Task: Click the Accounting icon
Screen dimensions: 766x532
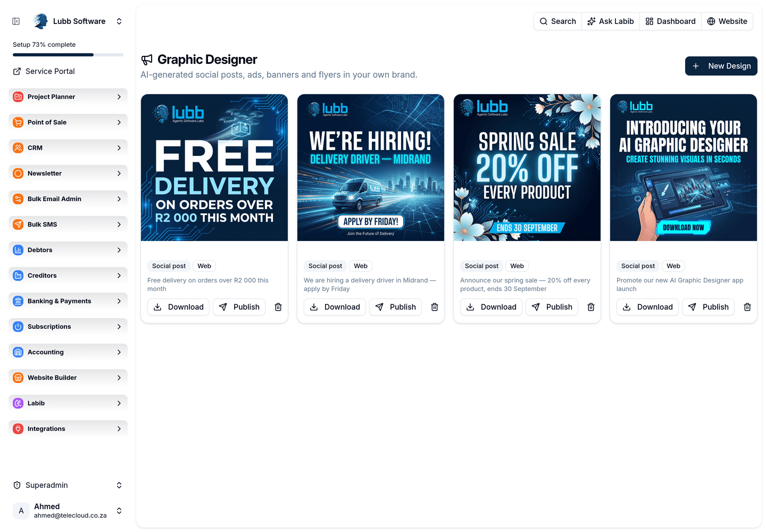Action: tap(18, 352)
